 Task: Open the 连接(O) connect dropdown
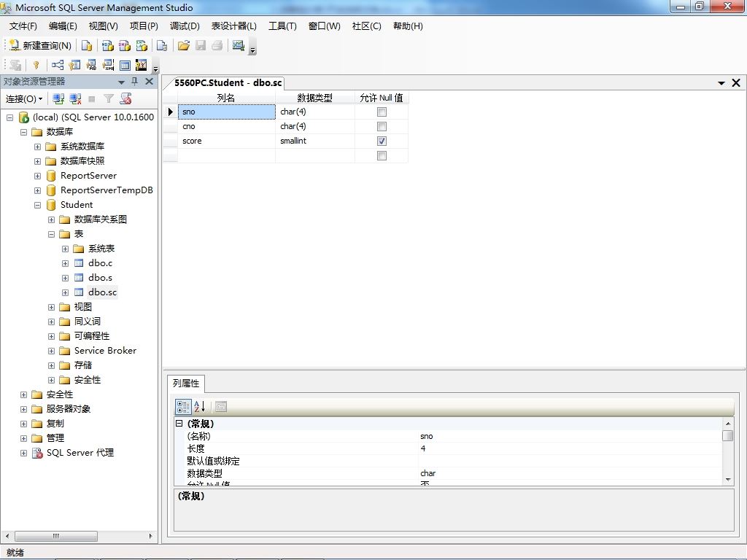point(24,98)
